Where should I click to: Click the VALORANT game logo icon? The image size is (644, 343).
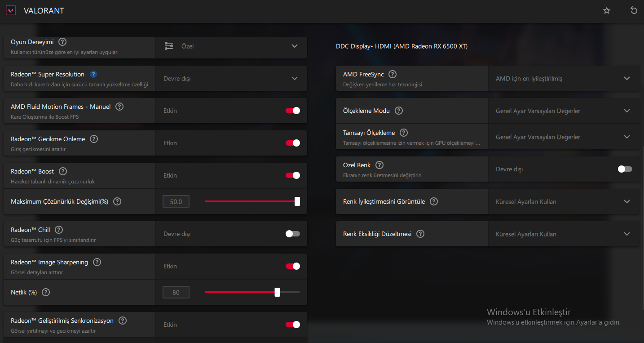coord(11,10)
